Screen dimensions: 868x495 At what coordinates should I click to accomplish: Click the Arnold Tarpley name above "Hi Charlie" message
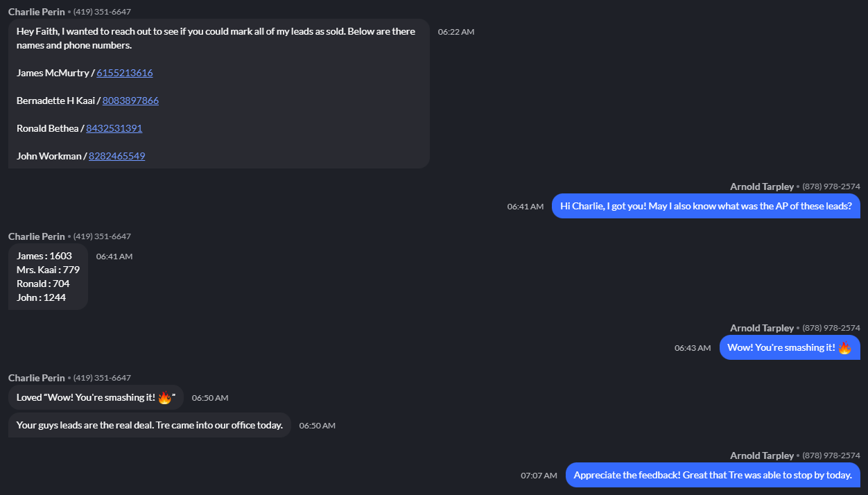coord(761,186)
